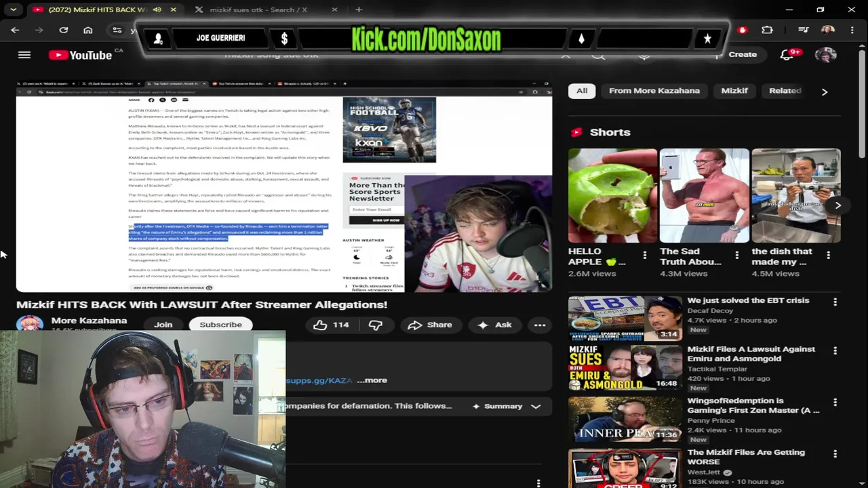The height and width of the screenshot is (488, 868).
Task: Open options for Mizkif Files A Lawsuit video
Action: pos(835,350)
